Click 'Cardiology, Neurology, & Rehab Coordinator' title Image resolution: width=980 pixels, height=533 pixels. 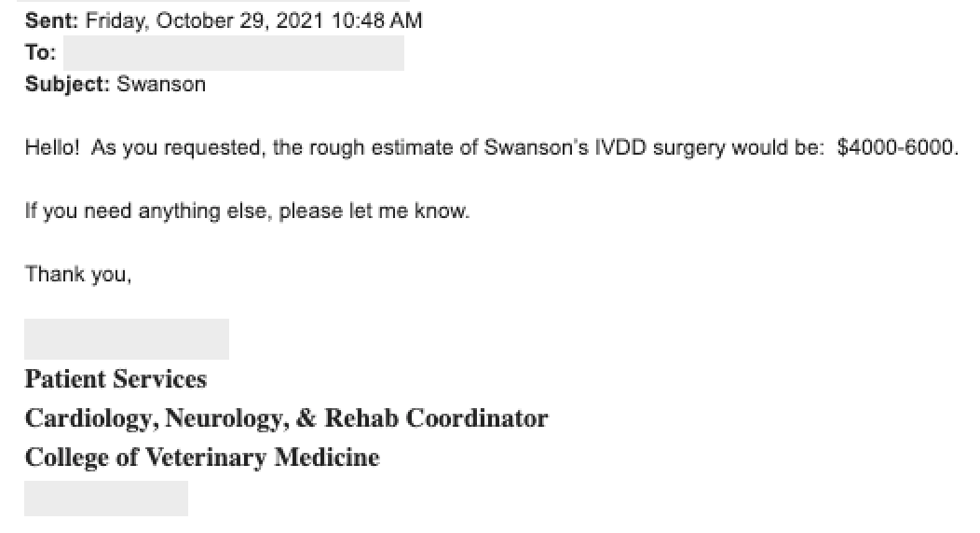tap(286, 418)
